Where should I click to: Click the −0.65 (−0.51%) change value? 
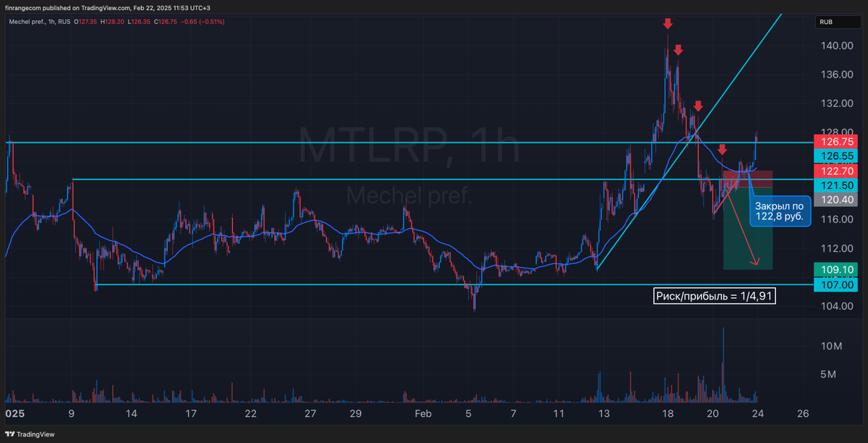tap(203, 22)
